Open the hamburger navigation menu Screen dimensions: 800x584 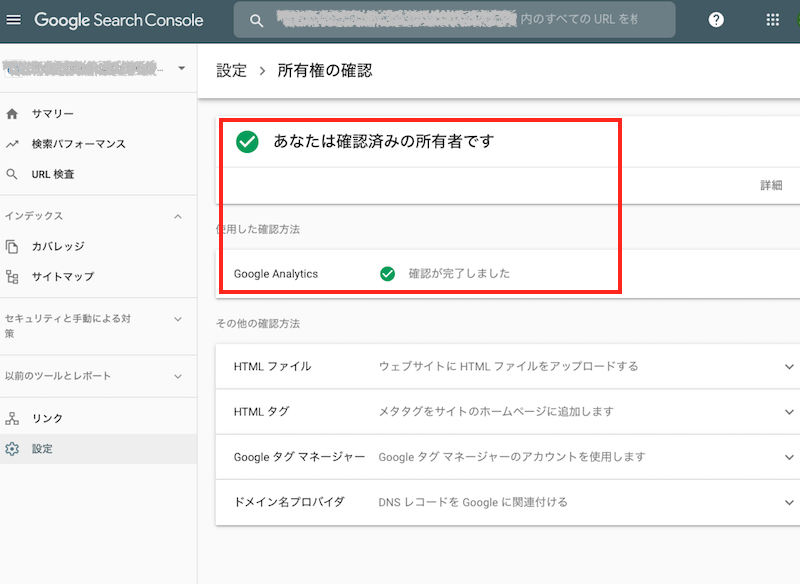tap(14, 20)
